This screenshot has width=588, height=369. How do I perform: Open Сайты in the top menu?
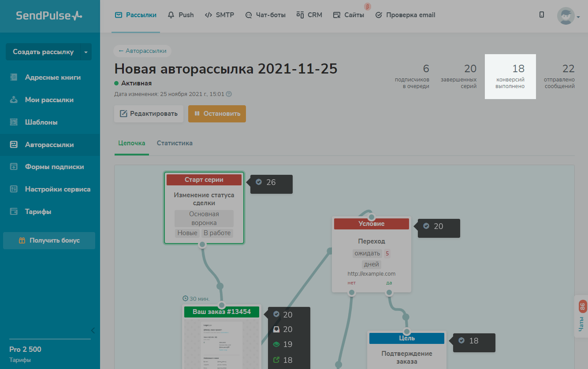(349, 15)
